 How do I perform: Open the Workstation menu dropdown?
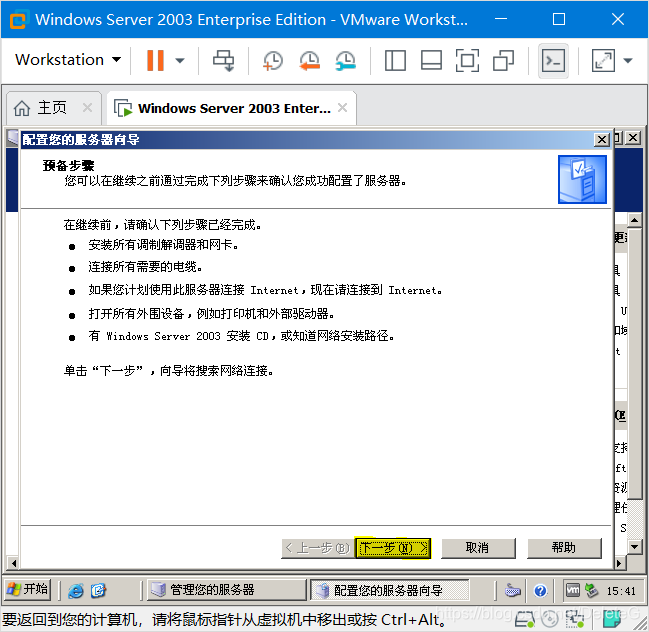coord(68,60)
